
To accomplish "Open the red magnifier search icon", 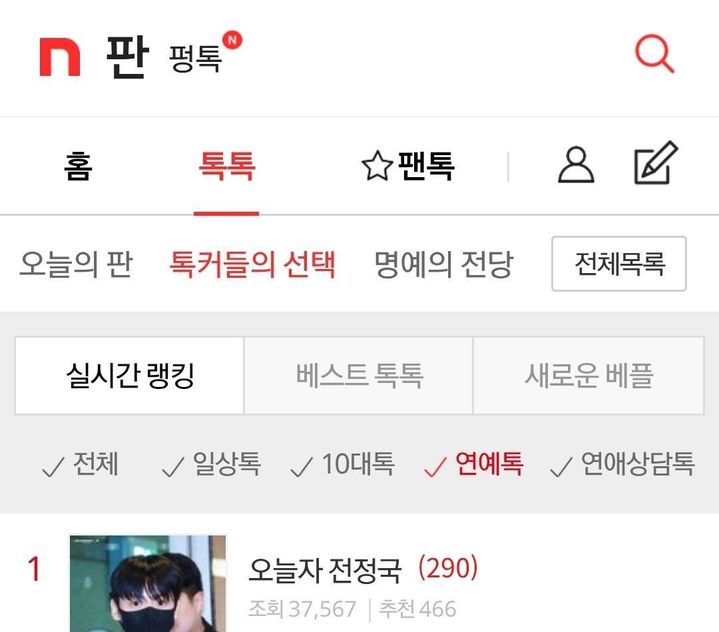I will 654,53.
